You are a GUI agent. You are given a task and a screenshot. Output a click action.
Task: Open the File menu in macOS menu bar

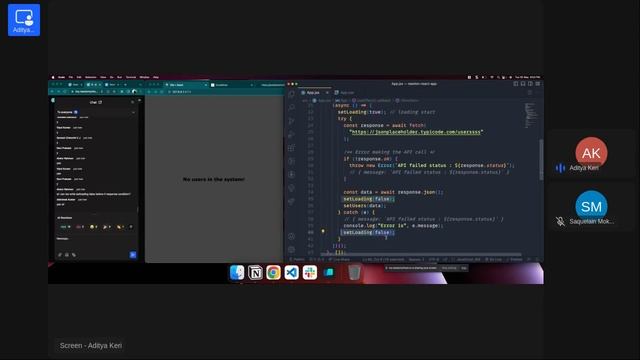(x=71, y=77)
